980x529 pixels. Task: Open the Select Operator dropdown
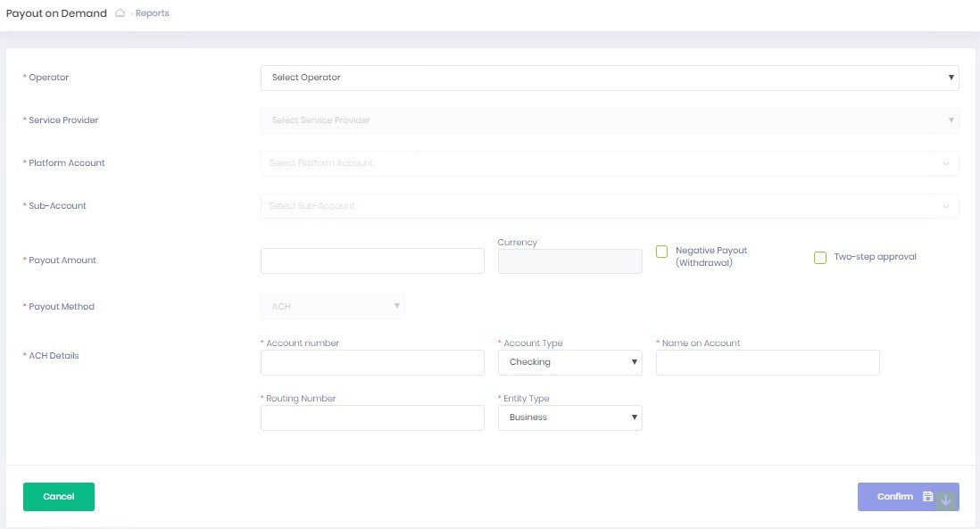click(610, 78)
